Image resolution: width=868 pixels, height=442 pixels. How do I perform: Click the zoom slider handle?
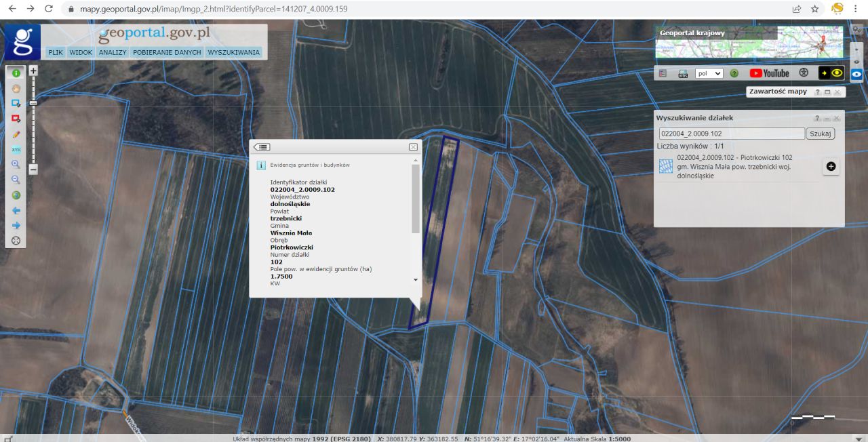[33, 103]
